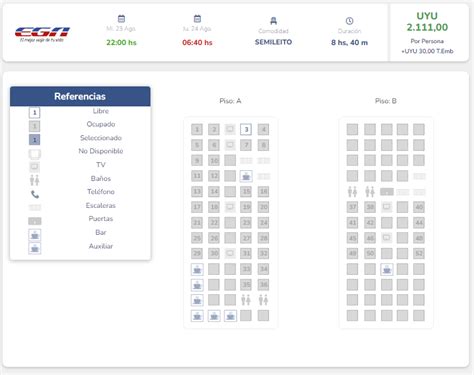
Task: Click the Piso: B floor label
Action: tap(386, 101)
